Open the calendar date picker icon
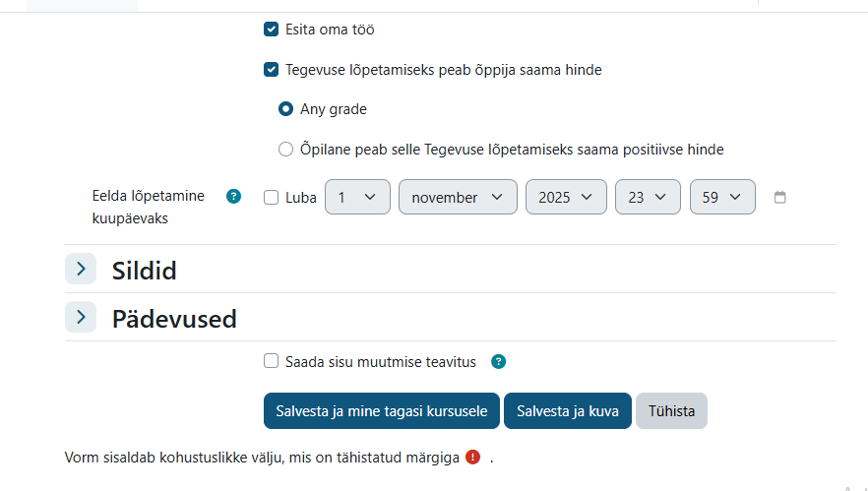This screenshot has width=868, height=491. coord(780,197)
